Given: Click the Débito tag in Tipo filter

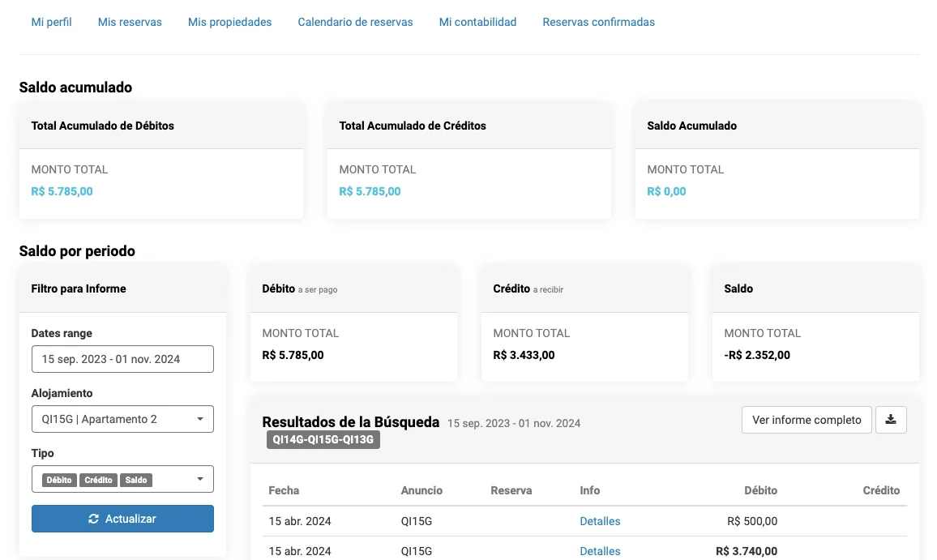Looking at the screenshot, I should point(59,480).
